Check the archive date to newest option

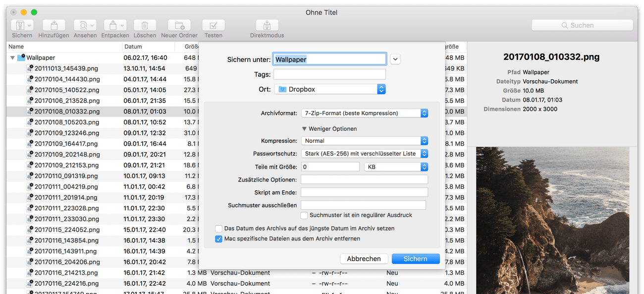click(x=218, y=229)
